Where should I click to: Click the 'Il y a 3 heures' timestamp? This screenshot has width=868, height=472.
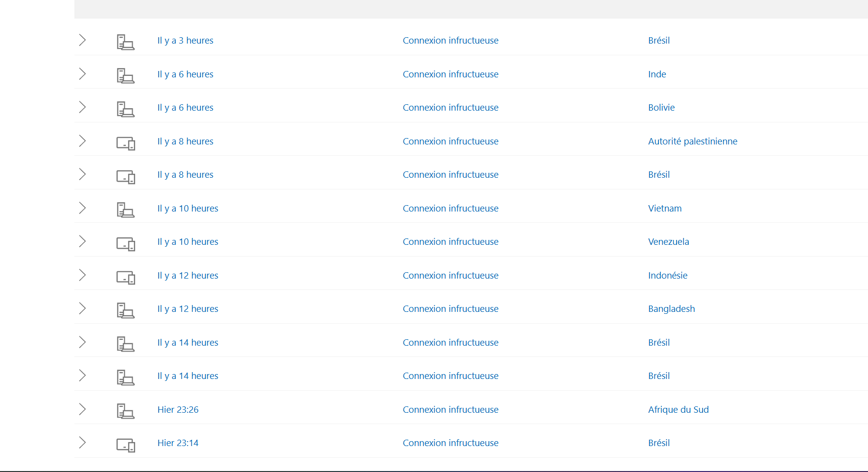(x=185, y=41)
